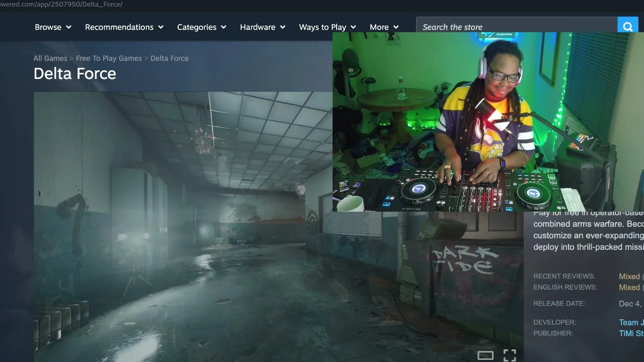Open Free To Play Games breadcrumb
The height and width of the screenshot is (362, 644).
coord(109,58)
